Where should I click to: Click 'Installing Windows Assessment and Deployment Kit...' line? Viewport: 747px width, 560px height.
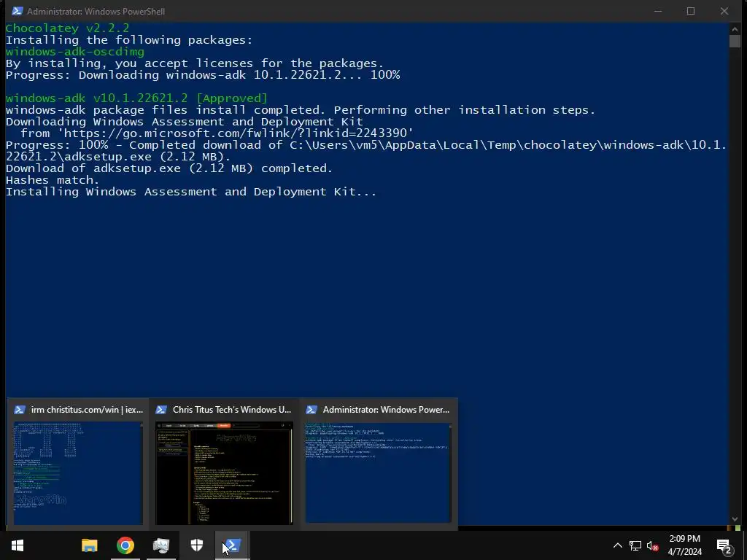(191, 192)
